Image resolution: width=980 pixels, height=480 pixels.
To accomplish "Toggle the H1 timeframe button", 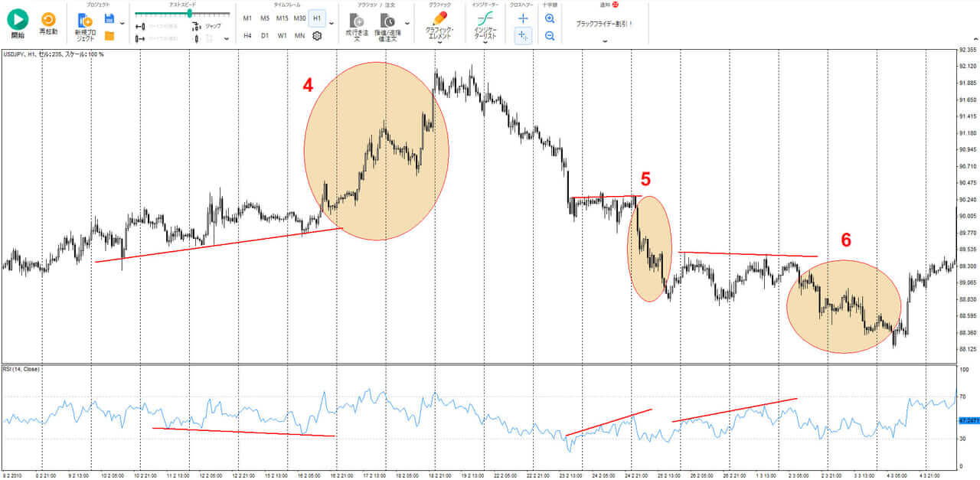I will click(317, 18).
